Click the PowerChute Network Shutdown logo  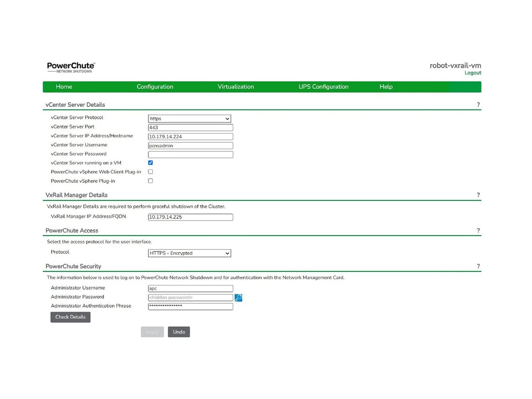tap(70, 66)
